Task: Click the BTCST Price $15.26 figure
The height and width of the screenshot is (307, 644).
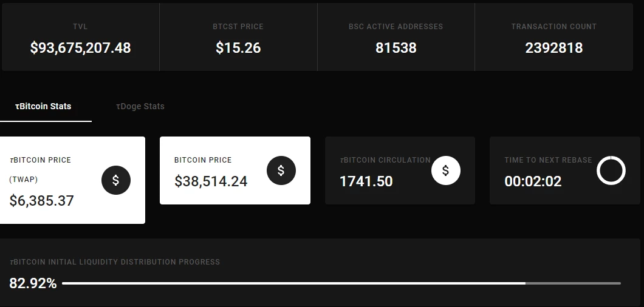Action: click(x=238, y=47)
